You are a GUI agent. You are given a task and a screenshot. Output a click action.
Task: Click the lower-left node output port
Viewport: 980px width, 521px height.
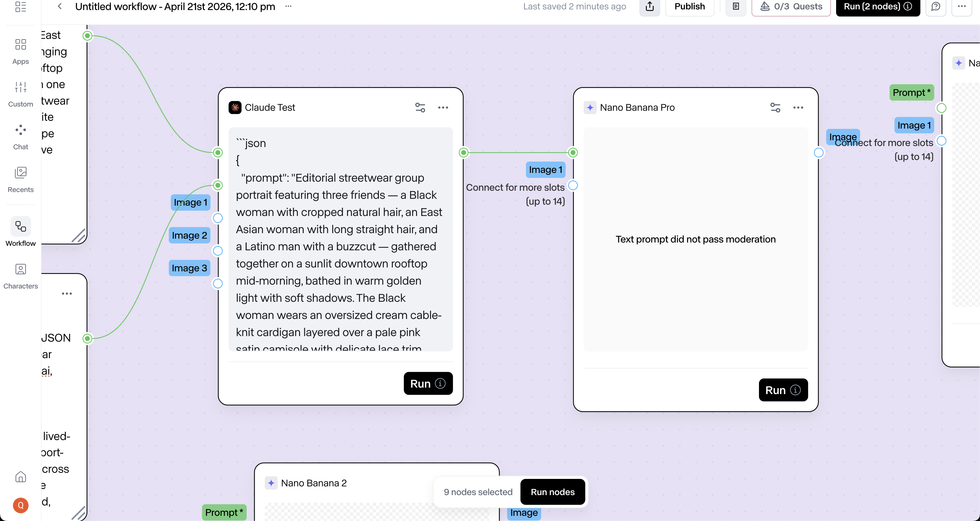tap(87, 339)
